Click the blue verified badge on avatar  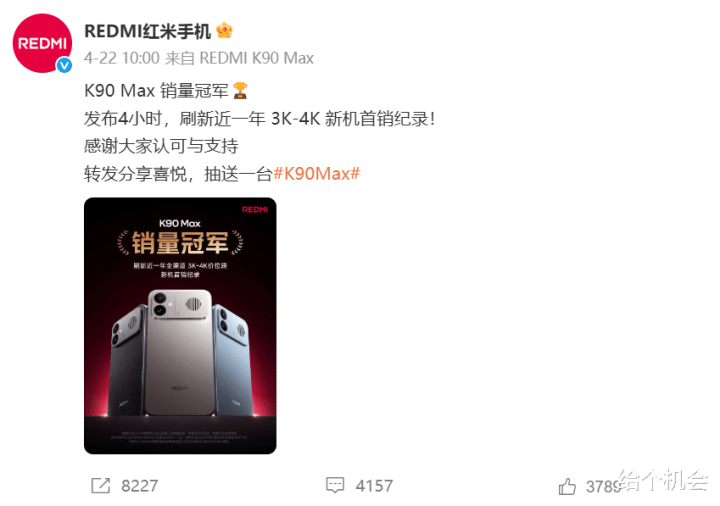[x=64, y=65]
